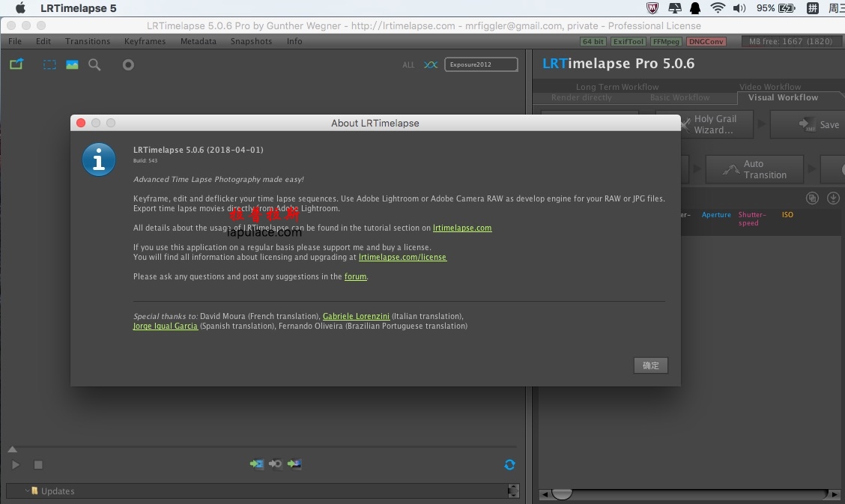Image resolution: width=845 pixels, height=504 pixels.
Task: Click the filmstrip import icon with green arrow
Action: (x=257, y=464)
